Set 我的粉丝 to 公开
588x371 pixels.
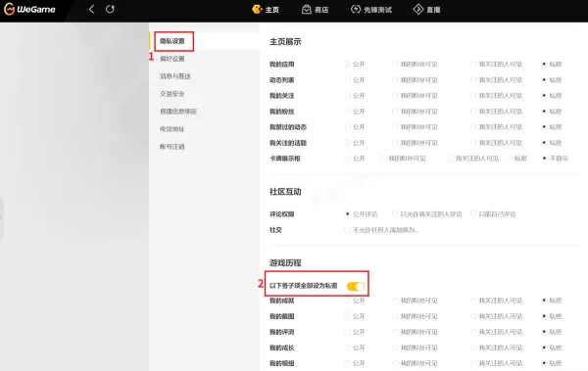coord(347,112)
